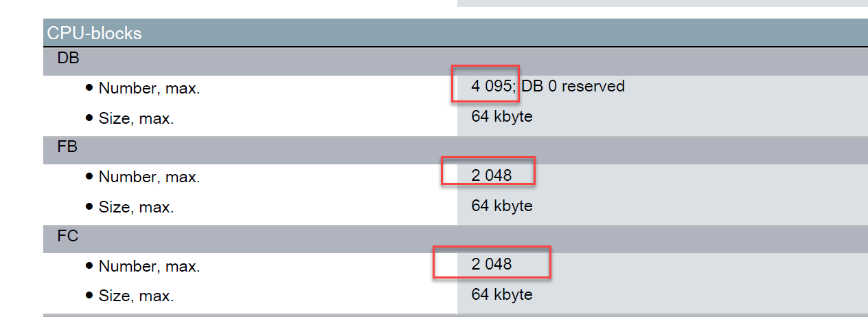Select the Size, max. label under DB
Viewport: 868px width, 317px height.
click(136, 118)
